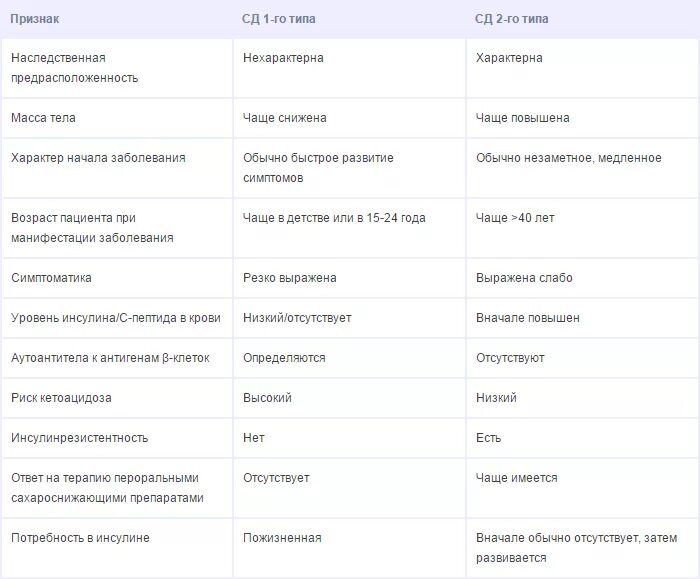Select the "Низкий/отсутствует" cell value
The image size is (700, 579).
(x=297, y=318)
